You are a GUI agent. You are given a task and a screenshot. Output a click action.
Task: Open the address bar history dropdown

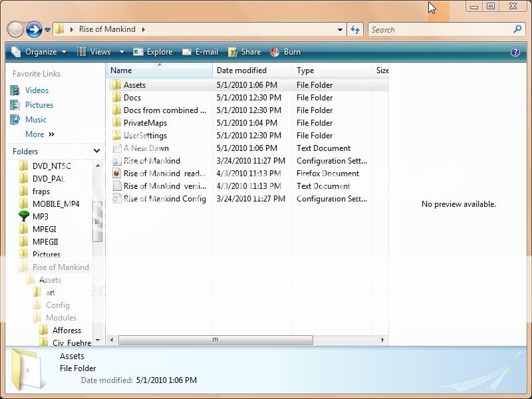click(x=340, y=30)
